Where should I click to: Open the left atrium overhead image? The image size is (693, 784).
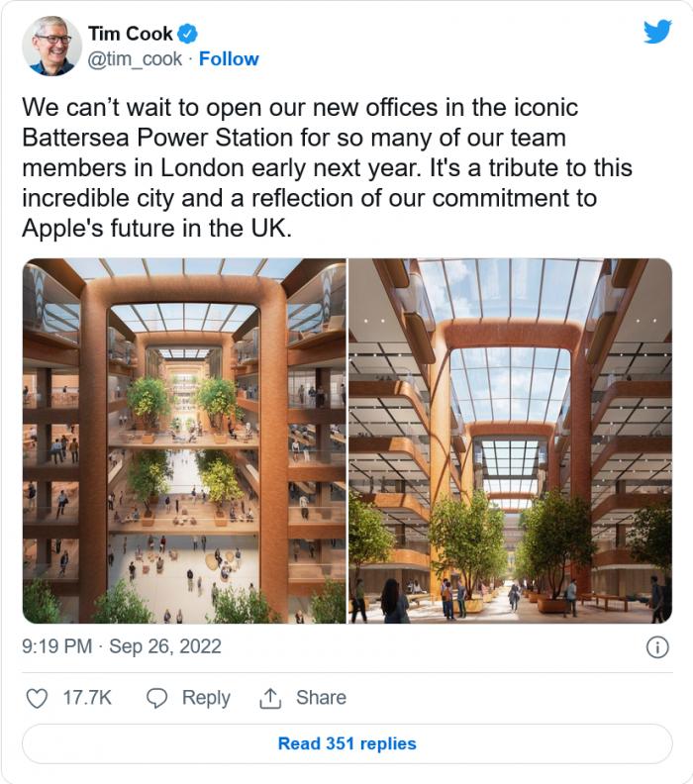(184, 441)
